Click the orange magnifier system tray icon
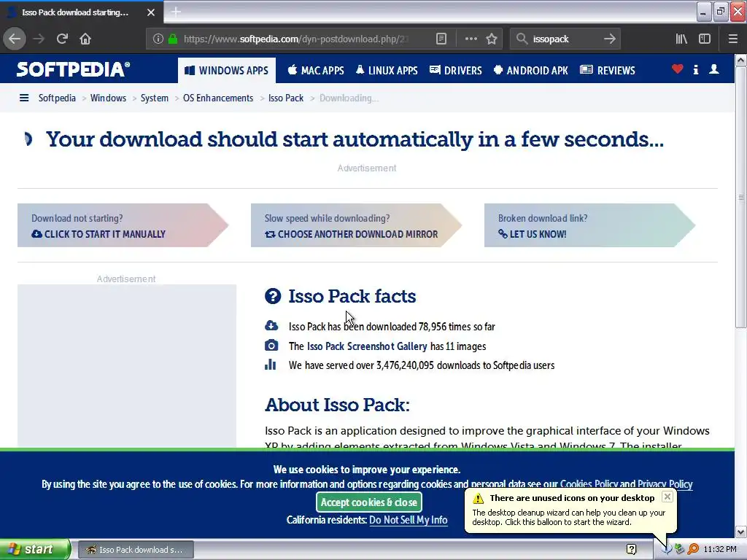This screenshot has height=560, width=747. coord(693,550)
